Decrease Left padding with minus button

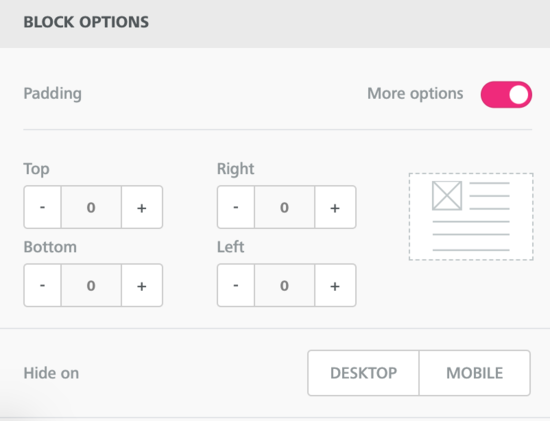tap(236, 285)
